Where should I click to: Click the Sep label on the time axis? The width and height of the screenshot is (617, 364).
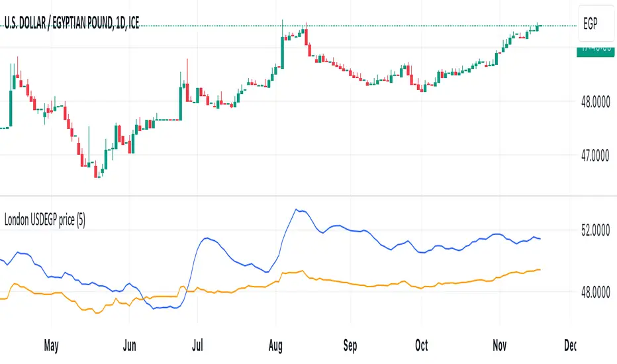(350, 345)
